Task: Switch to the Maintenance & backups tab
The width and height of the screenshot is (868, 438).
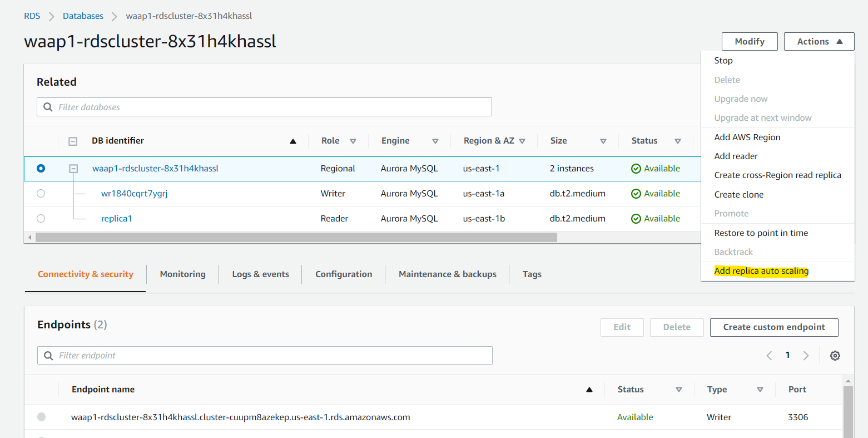Action: click(448, 274)
